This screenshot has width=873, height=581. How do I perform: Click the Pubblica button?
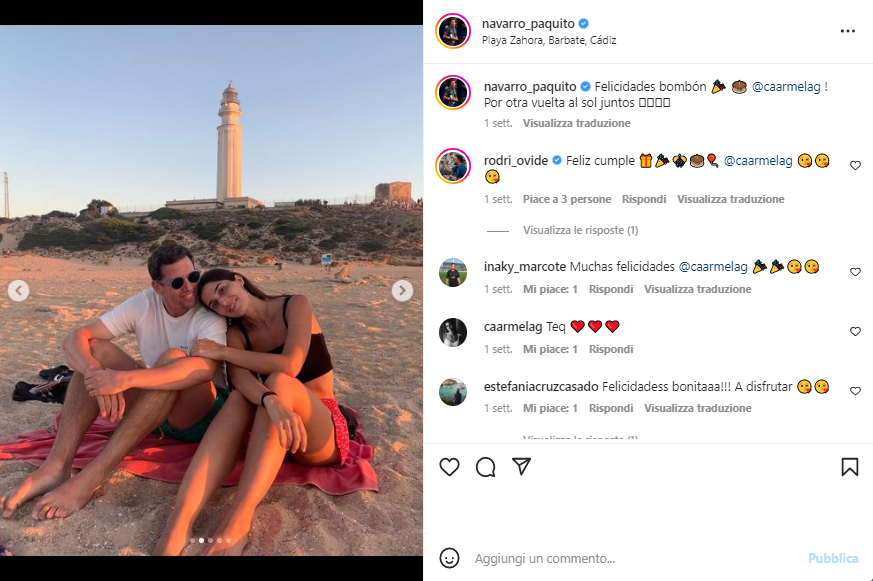tap(833, 558)
